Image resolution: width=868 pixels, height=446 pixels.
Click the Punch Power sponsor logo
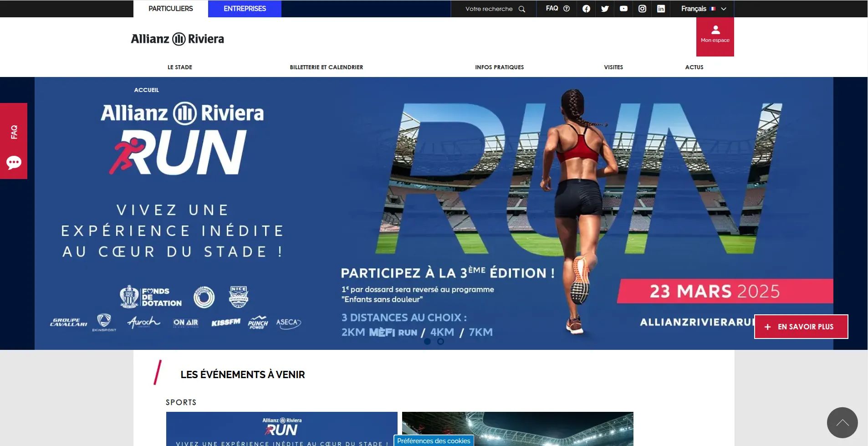[x=258, y=323]
